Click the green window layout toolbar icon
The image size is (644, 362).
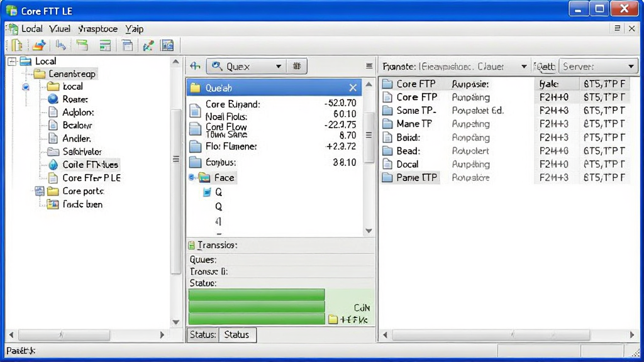tap(105, 45)
